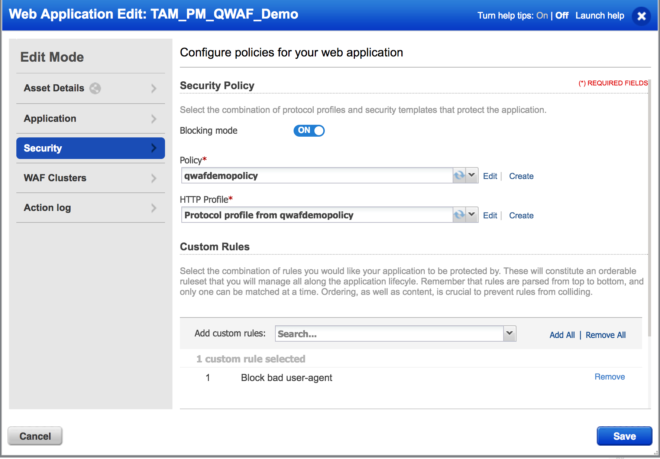Expand the Add custom rules dropdown
This screenshot has width=660, height=459.
coord(509,334)
